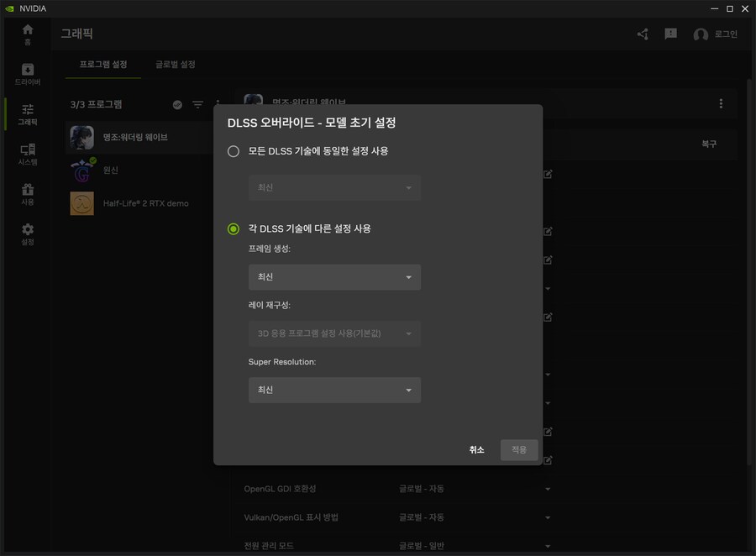Select 명조:워더링 웨이브 game thumbnail
756x556 pixels.
coord(82,138)
